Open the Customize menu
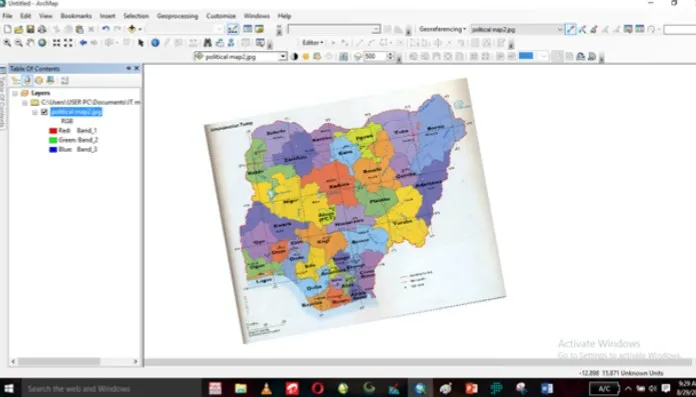 pyautogui.click(x=221, y=16)
